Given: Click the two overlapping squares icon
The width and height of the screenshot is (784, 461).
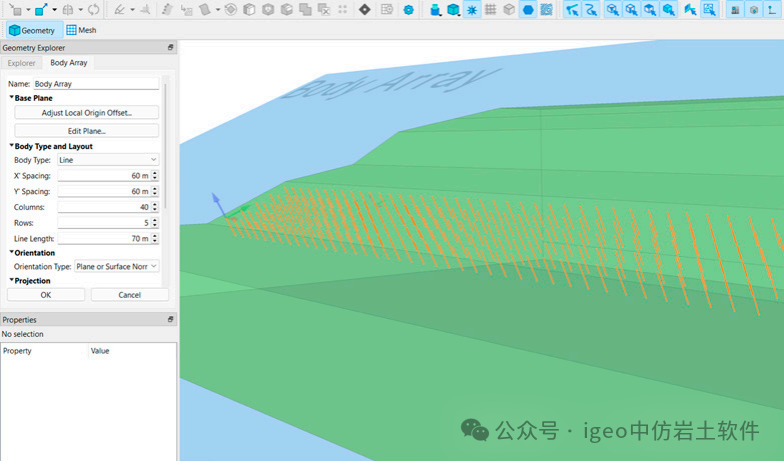Looking at the screenshot, I should (x=306, y=10).
